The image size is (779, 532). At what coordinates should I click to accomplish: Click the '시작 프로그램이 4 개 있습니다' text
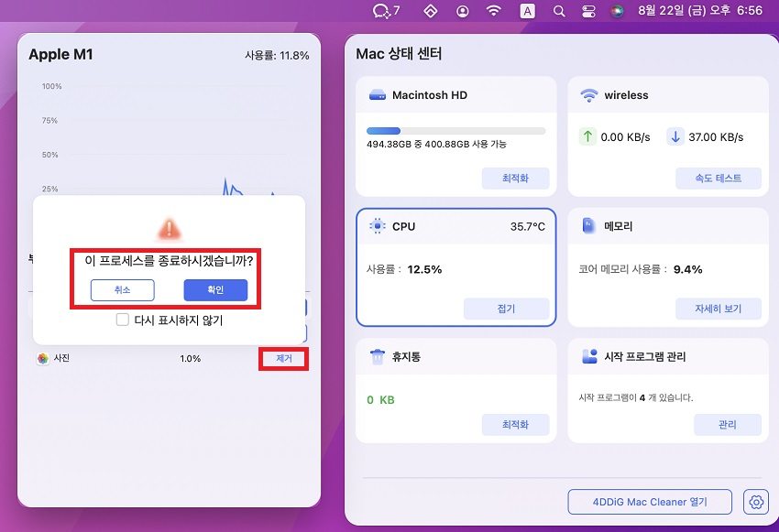coord(635,397)
